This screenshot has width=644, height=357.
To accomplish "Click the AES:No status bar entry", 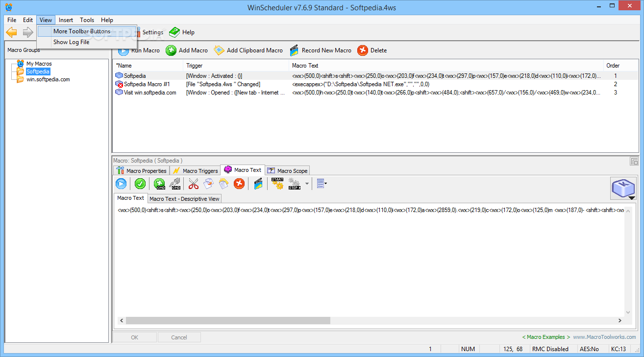I will point(589,349).
